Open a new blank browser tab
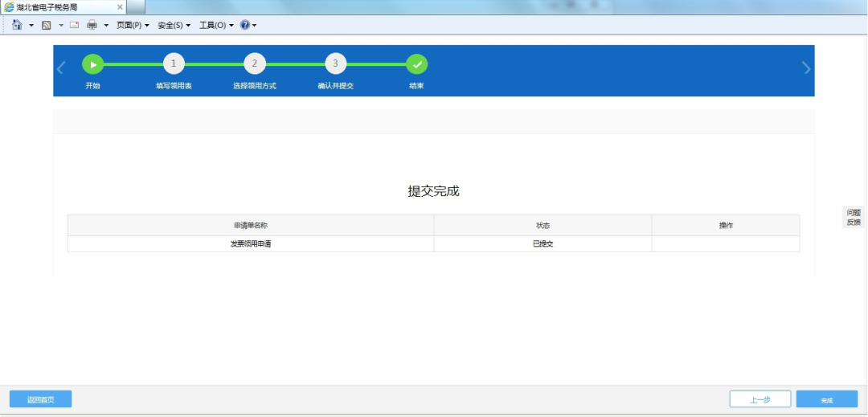 136,7
